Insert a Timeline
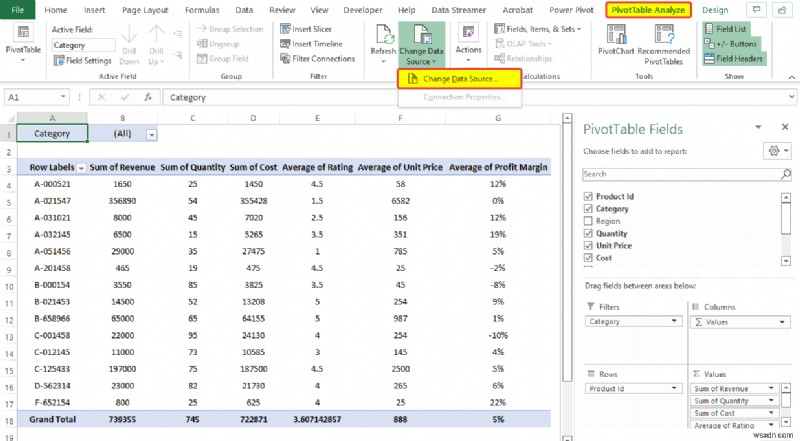 pyautogui.click(x=311, y=44)
